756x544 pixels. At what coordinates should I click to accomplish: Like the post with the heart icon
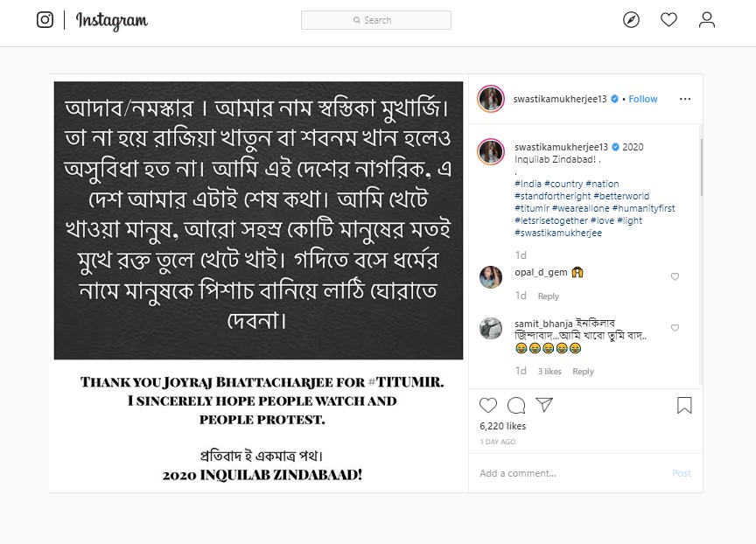tap(488, 405)
